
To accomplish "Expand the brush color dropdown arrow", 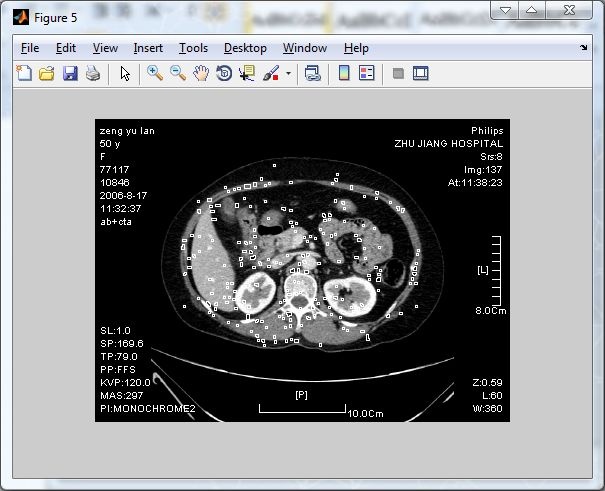I will click(x=288, y=73).
